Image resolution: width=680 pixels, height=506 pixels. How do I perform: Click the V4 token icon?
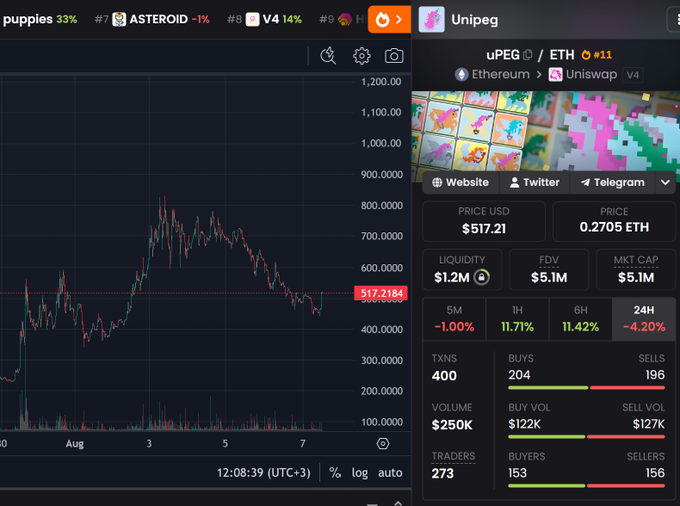coord(252,19)
